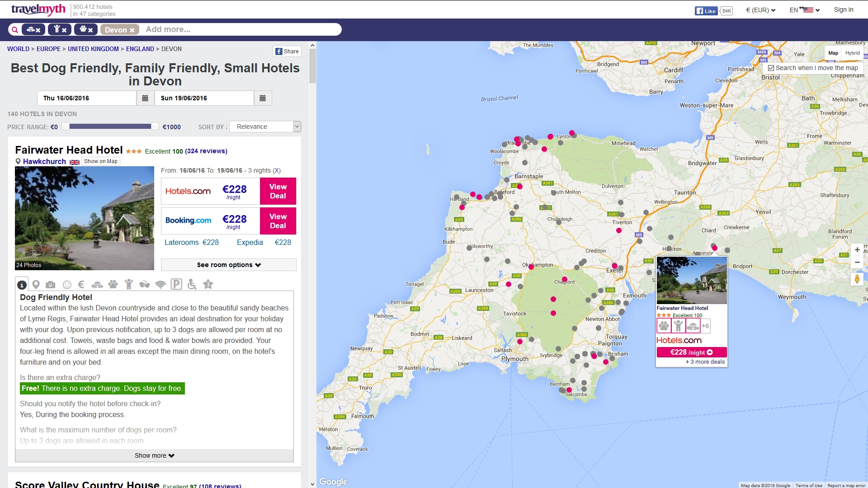Screen dimensions: 868x488
Task: Click Sign In
Action: (844, 9)
